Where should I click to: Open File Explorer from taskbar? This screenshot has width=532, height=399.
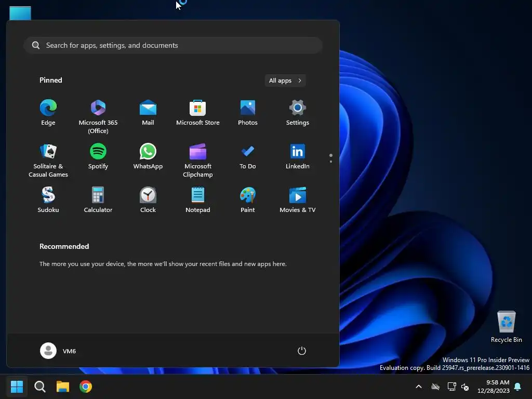click(63, 387)
